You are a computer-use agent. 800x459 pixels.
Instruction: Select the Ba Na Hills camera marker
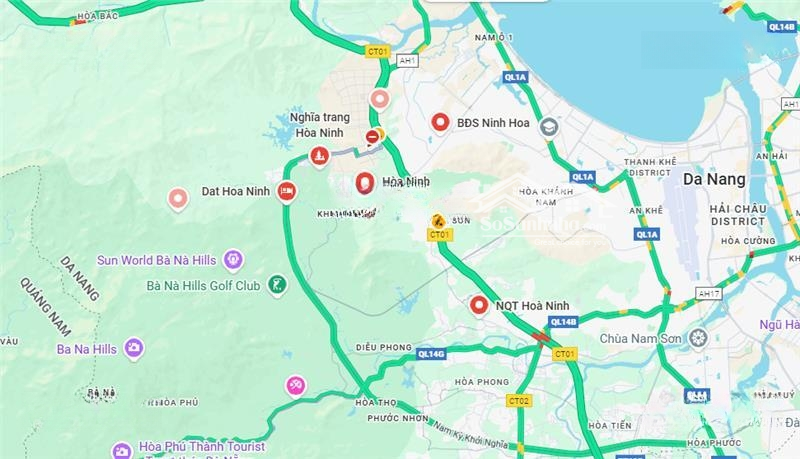pos(134,349)
